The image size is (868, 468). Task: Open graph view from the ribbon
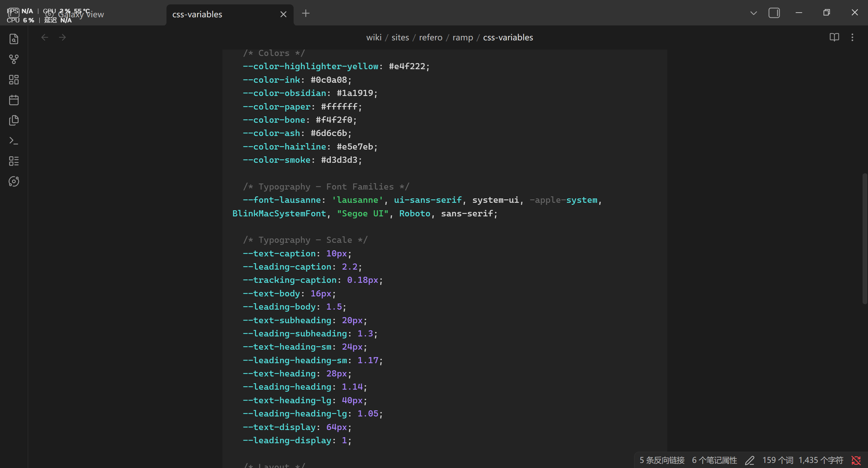pyautogui.click(x=14, y=59)
